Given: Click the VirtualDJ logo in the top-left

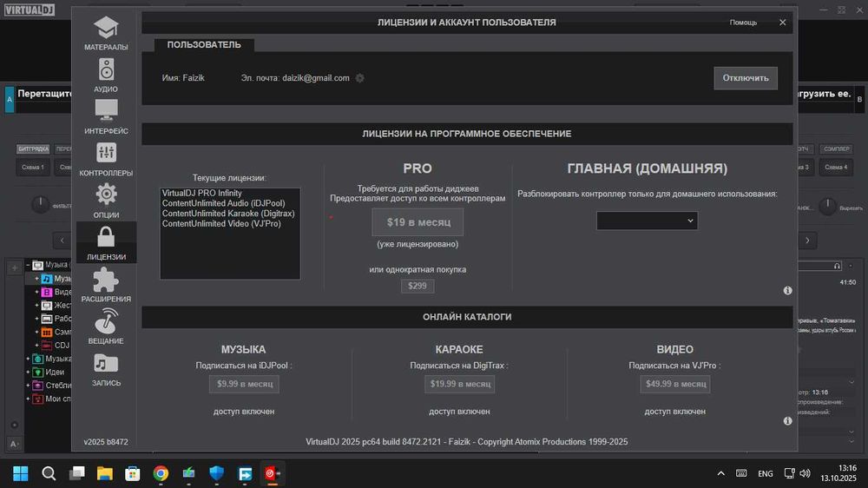Looking at the screenshot, I should pyautogui.click(x=30, y=10).
